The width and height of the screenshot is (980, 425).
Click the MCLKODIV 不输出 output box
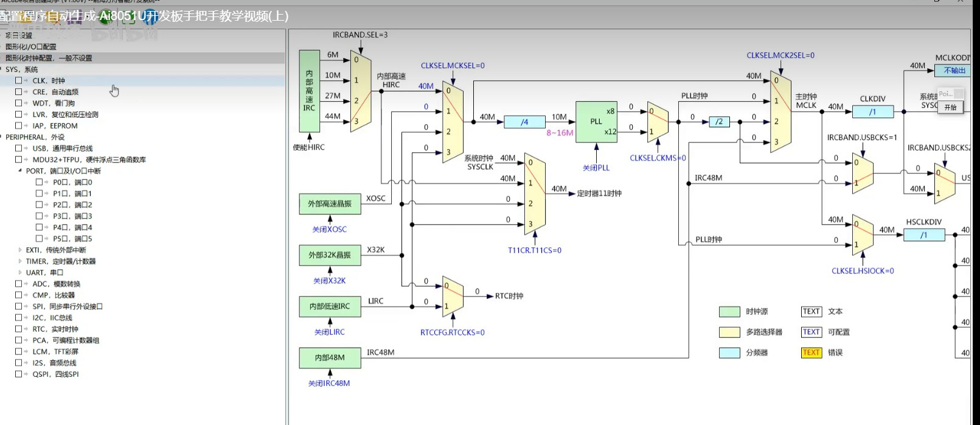coord(954,71)
